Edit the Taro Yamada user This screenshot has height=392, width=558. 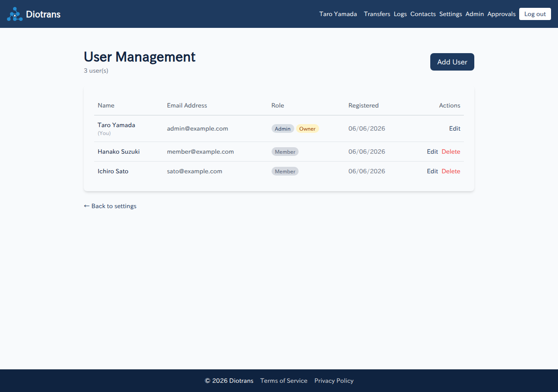point(455,128)
